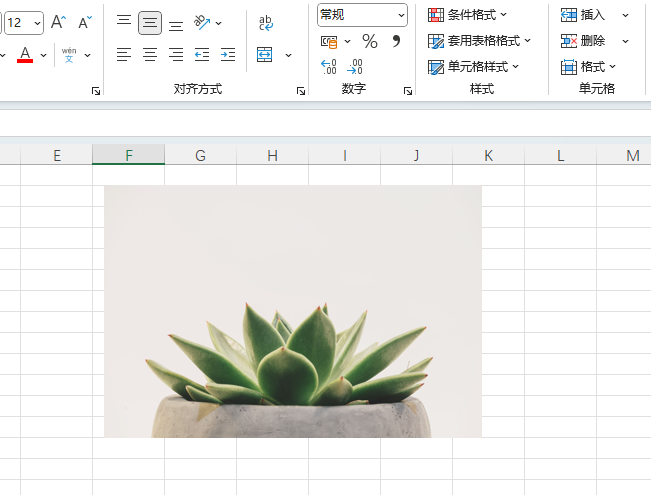Image resolution: width=651 pixels, height=495 pixels.
Task: Select column E header
Action: (x=56, y=155)
